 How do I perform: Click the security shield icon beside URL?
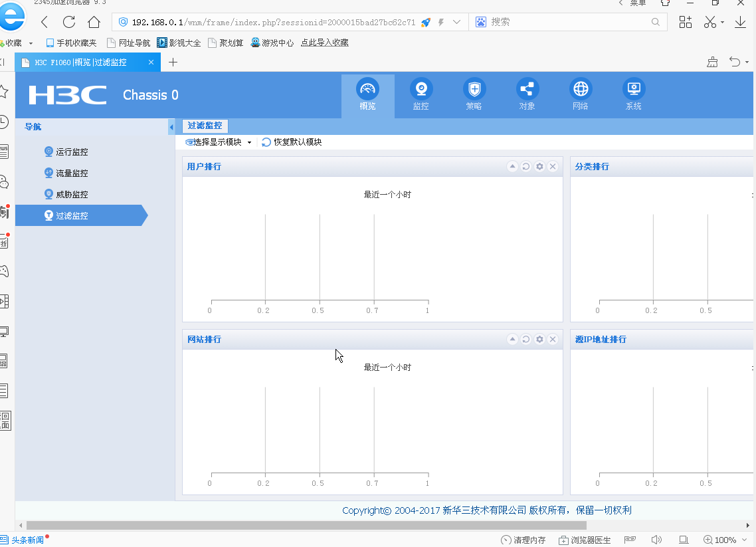[123, 22]
